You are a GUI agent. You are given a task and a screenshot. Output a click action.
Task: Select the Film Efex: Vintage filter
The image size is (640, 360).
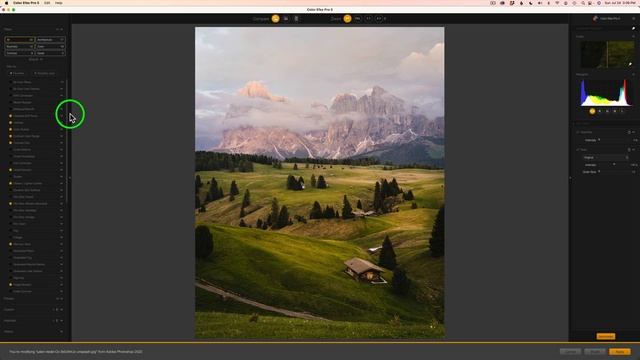tap(24, 217)
